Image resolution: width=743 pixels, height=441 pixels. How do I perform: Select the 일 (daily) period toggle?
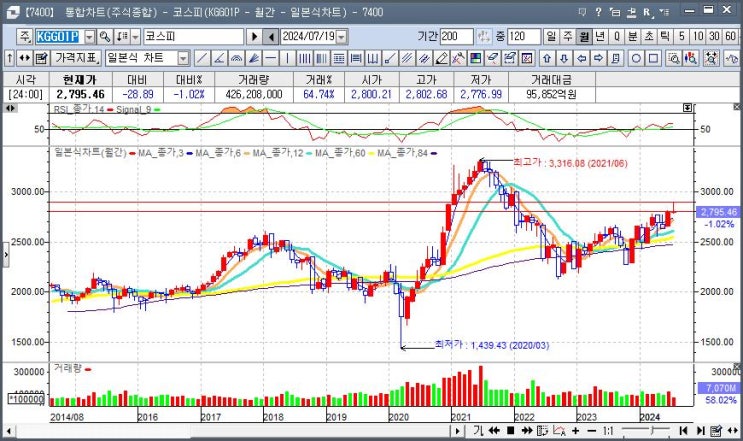[551, 36]
